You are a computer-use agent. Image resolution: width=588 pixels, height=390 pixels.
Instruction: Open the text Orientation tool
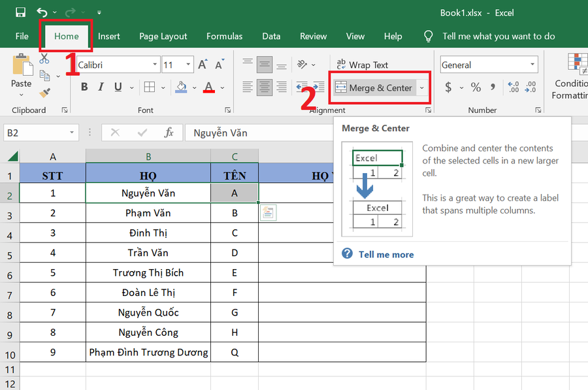coord(302,65)
